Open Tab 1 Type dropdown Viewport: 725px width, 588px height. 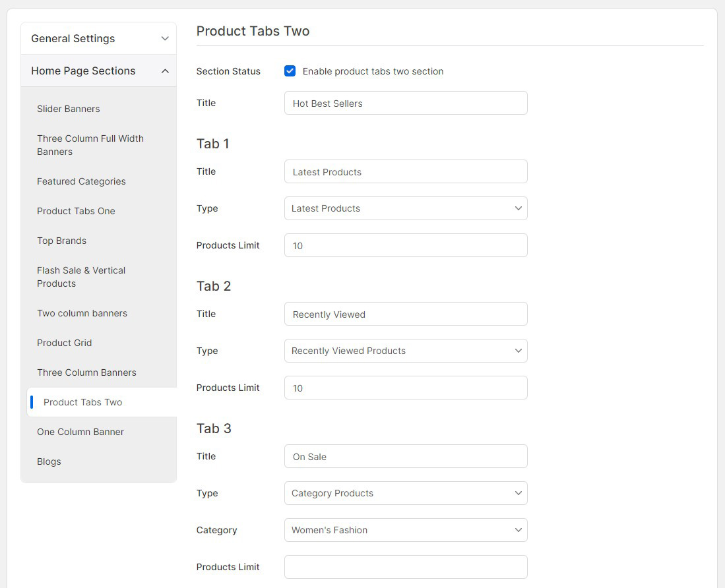pyautogui.click(x=406, y=208)
